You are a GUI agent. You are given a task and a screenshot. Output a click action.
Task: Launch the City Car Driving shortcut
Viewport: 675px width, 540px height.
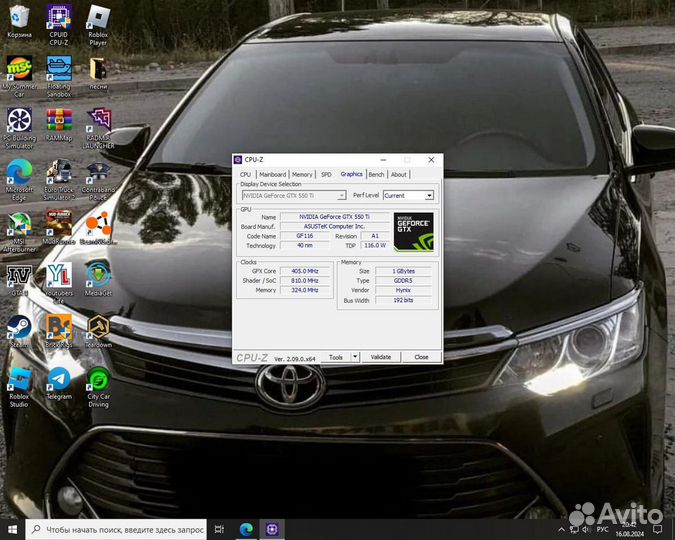(98, 380)
